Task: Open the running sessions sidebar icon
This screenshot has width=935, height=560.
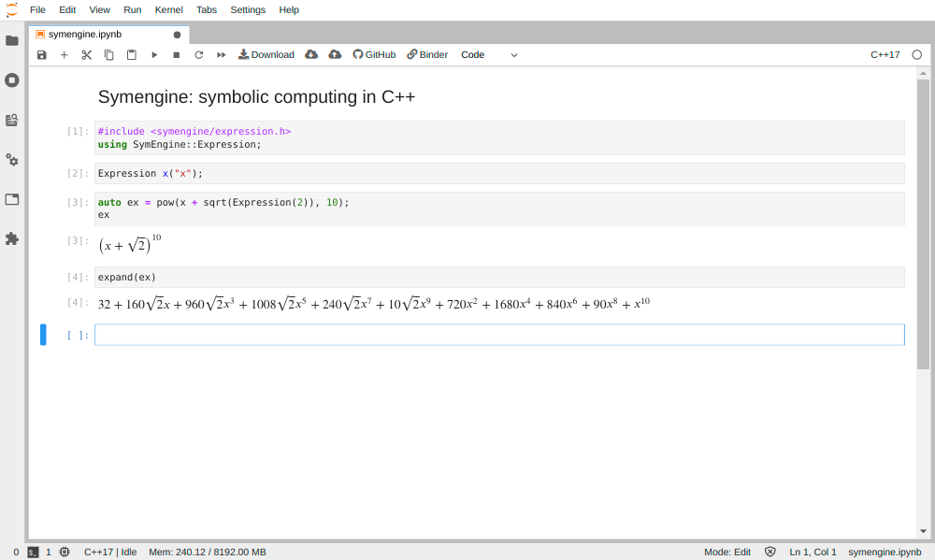Action: click(x=12, y=80)
